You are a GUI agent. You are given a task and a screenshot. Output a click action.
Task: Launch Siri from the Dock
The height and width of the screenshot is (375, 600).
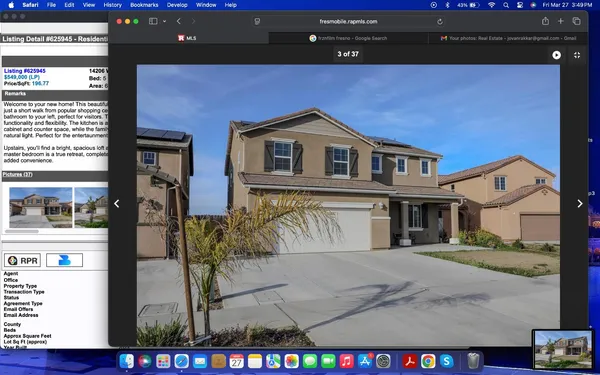145,361
